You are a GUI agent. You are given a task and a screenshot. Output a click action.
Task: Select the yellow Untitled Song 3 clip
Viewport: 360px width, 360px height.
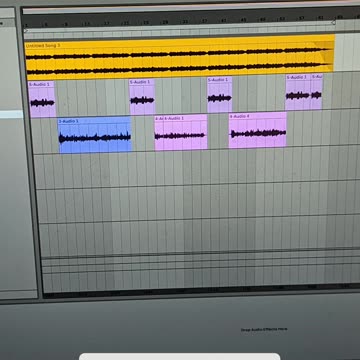(179, 57)
